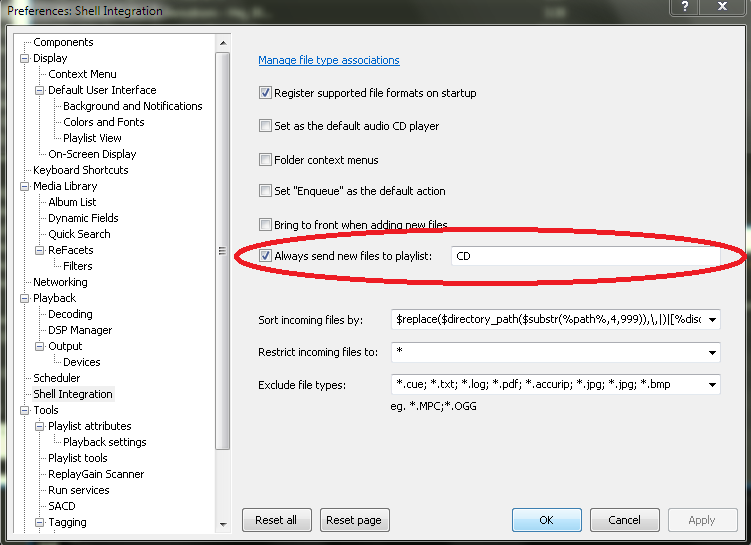Collapse the Display tree node
The image size is (751, 545).
(24, 58)
